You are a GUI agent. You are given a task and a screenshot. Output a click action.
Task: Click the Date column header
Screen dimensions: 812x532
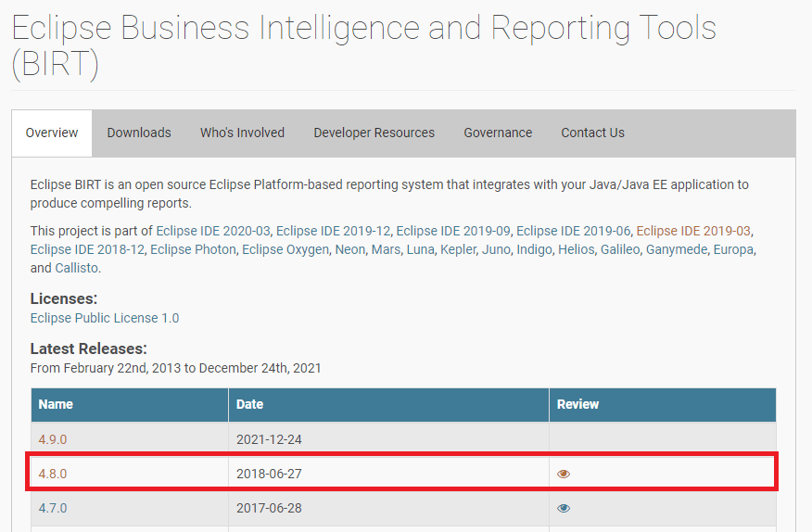pyautogui.click(x=250, y=404)
